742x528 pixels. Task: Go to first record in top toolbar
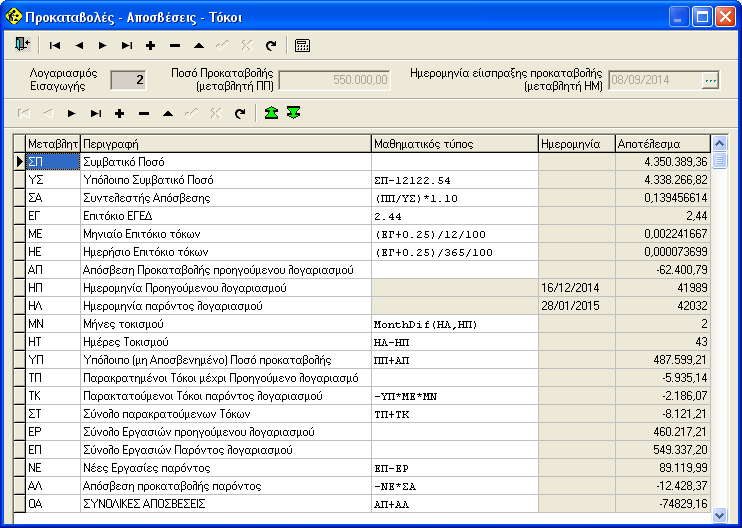coord(54,45)
